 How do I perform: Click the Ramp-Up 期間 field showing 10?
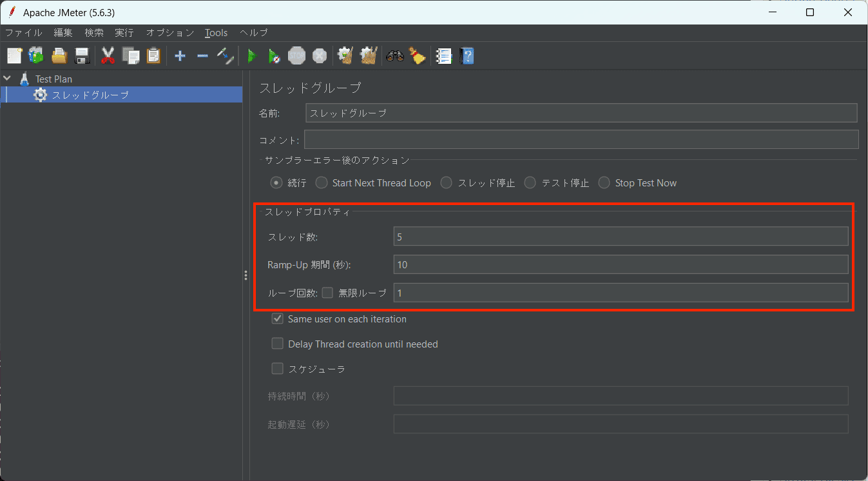(x=621, y=264)
